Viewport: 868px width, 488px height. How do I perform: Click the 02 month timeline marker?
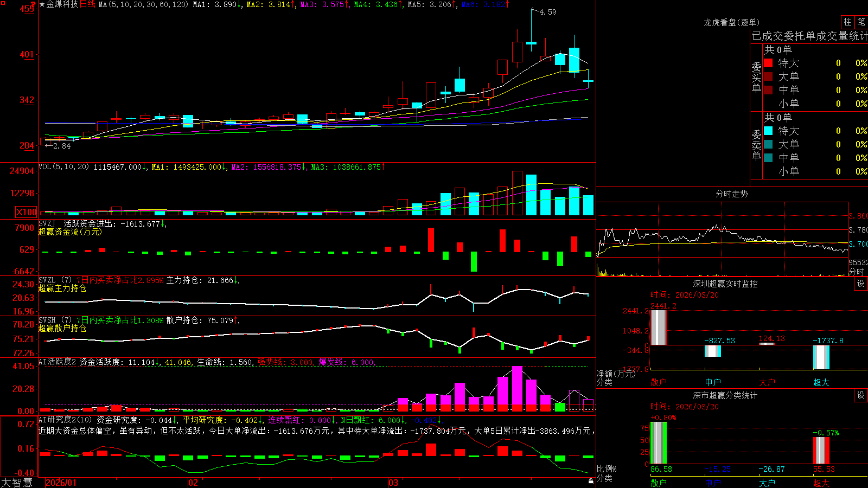pyautogui.click(x=193, y=483)
